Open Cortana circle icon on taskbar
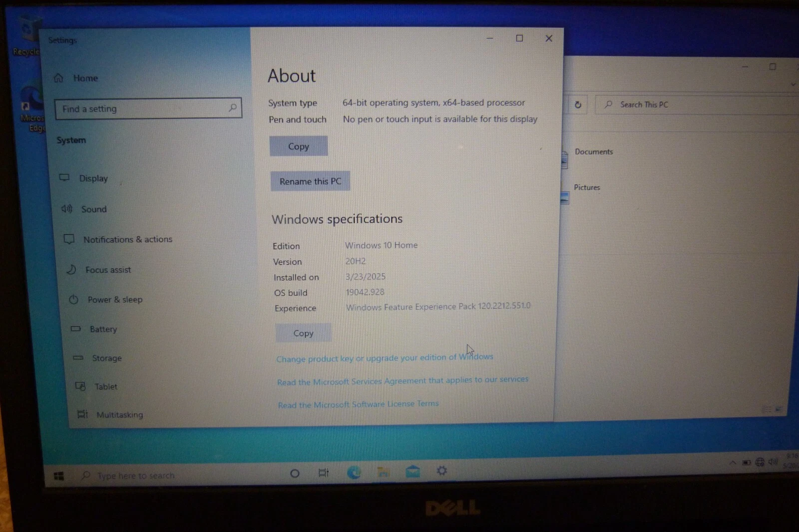Screen dimensions: 799x532 (x=295, y=473)
